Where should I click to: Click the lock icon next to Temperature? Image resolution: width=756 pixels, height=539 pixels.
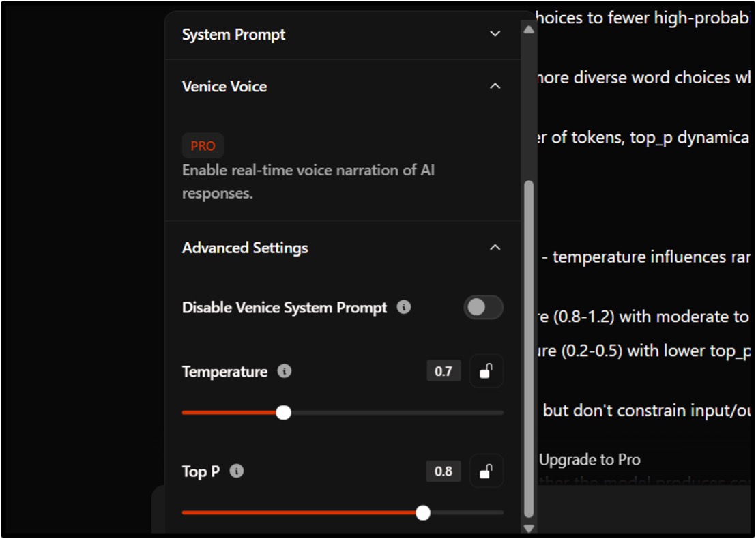click(x=486, y=370)
